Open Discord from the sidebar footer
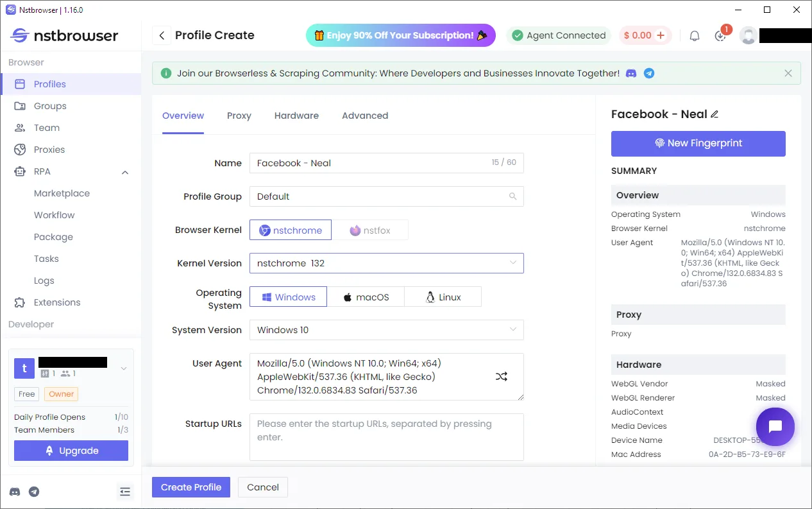 tap(15, 492)
